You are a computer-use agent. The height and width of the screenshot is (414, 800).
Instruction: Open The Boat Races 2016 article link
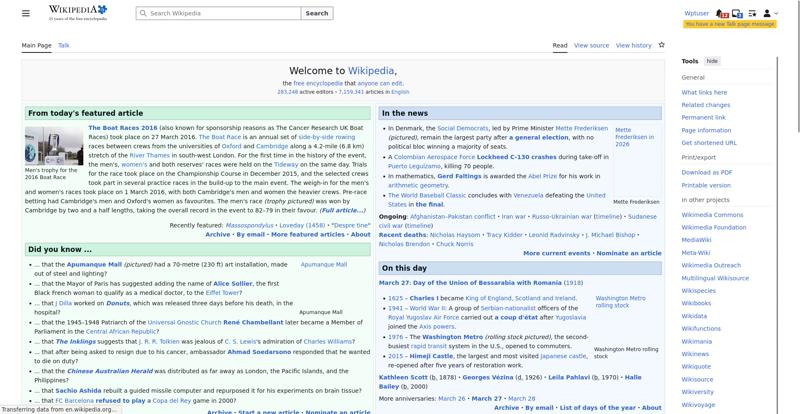tap(122, 128)
